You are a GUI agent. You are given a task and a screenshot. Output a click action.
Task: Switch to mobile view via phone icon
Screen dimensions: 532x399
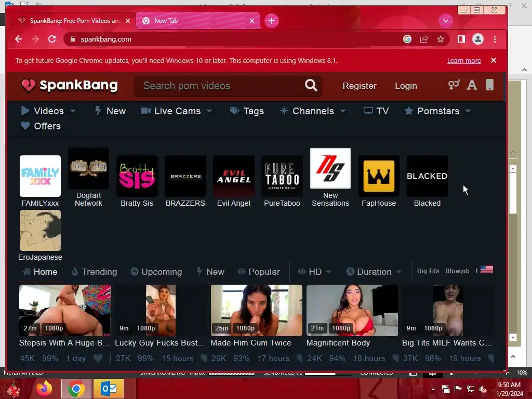pos(489,85)
